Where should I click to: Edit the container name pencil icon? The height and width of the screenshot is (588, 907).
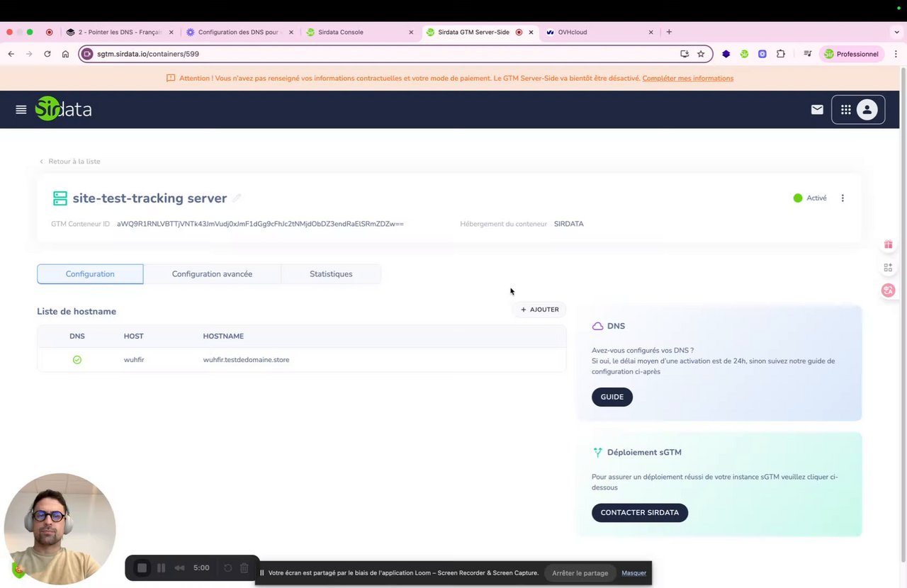coord(237,198)
